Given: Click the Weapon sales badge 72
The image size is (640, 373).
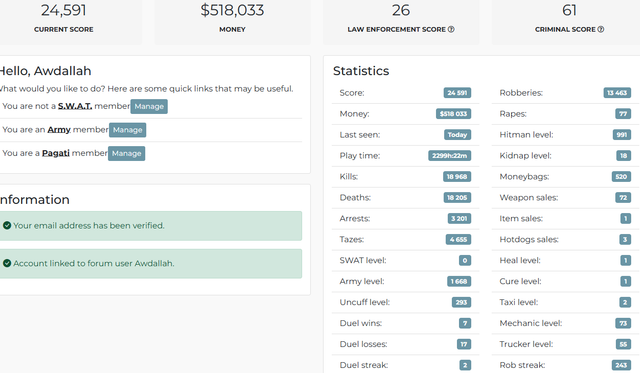Looking at the screenshot, I should (x=623, y=198).
